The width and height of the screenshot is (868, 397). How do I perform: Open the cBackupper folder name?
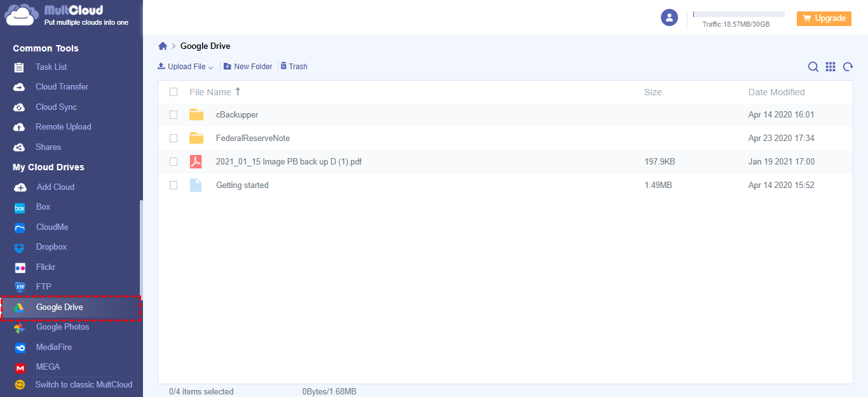237,115
